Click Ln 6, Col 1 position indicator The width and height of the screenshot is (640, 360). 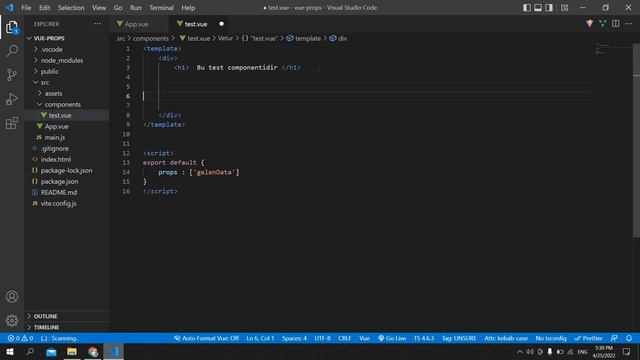260,338
